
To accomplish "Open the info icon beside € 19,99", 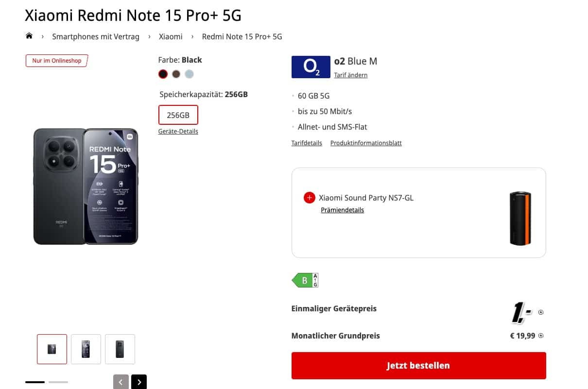I will 540,335.
